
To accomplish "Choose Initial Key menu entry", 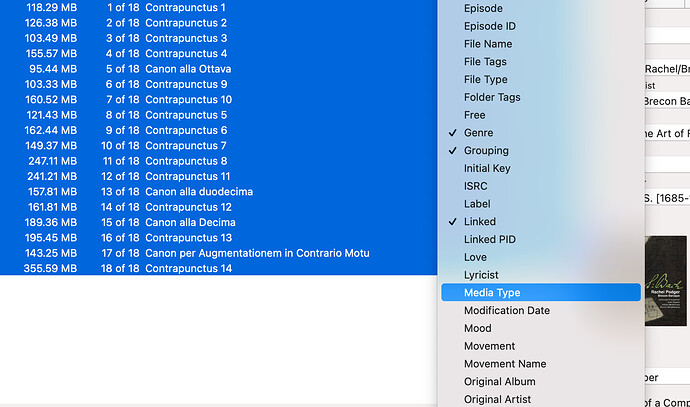I will click(x=487, y=169).
